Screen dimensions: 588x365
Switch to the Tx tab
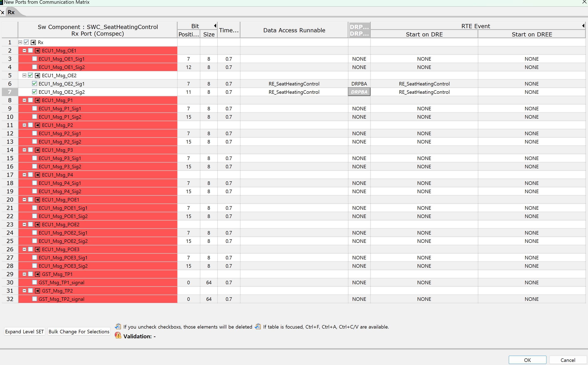point(2,12)
